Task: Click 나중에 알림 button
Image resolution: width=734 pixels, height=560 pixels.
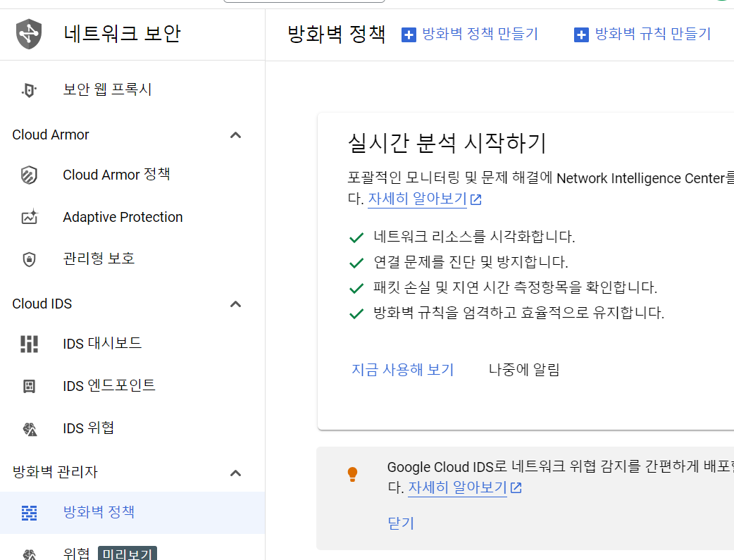Action: tap(524, 370)
